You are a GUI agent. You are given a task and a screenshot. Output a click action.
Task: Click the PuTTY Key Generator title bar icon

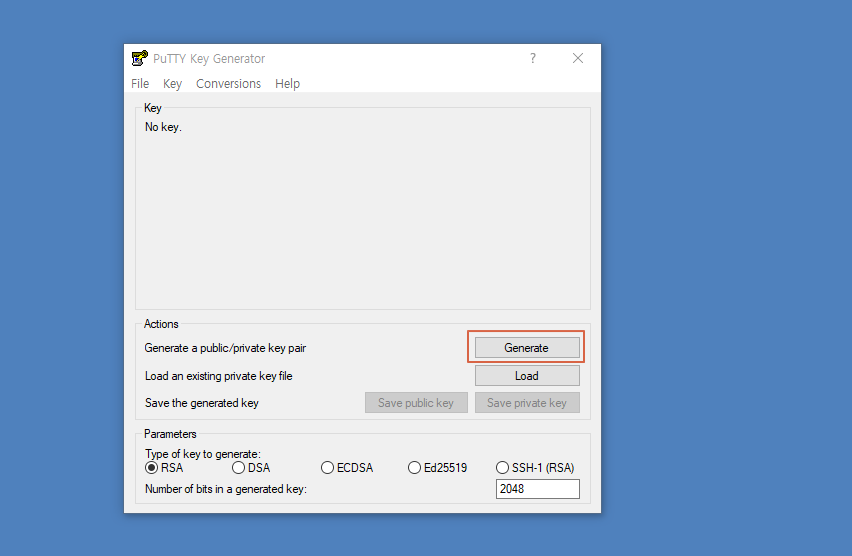(140, 58)
